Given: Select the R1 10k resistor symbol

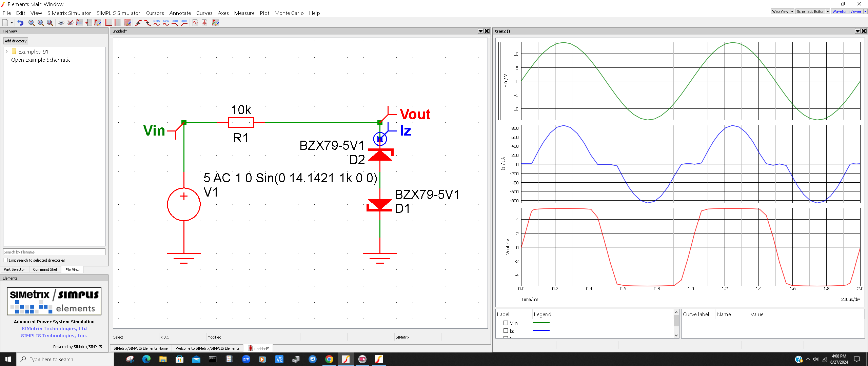Looking at the screenshot, I should pyautogui.click(x=241, y=123).
